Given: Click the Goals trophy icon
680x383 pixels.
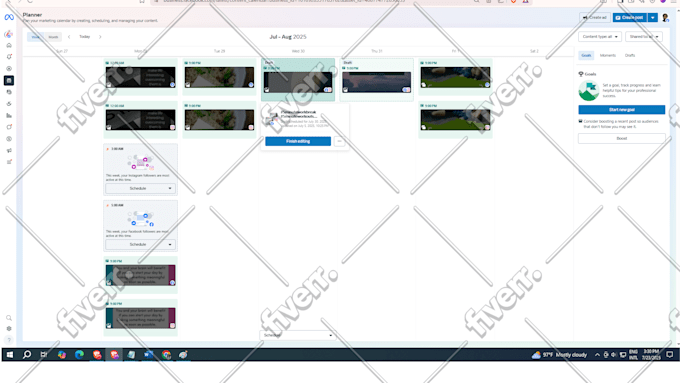Looking at the screenshot, I should pyautogui.click(x=581, y=74).
